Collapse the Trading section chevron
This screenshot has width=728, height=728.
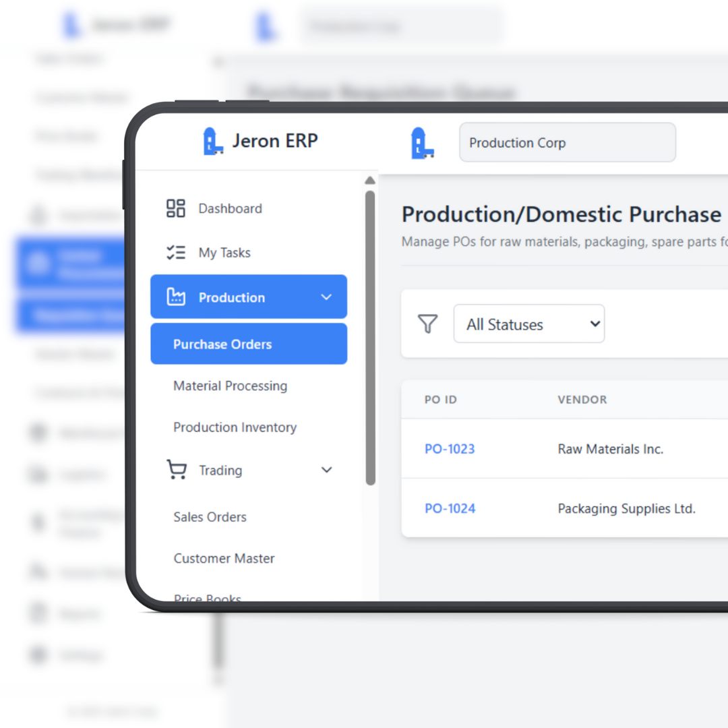click(327, 470)
